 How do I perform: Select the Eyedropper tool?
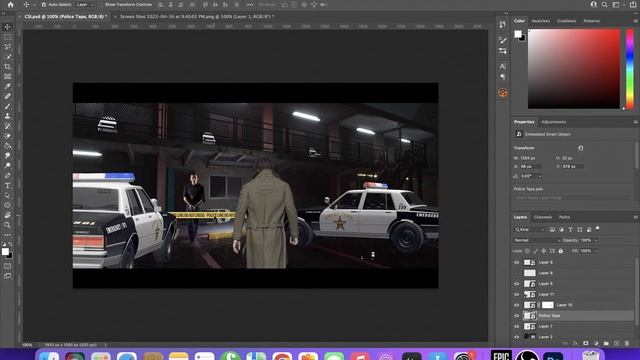pos(7,86)
